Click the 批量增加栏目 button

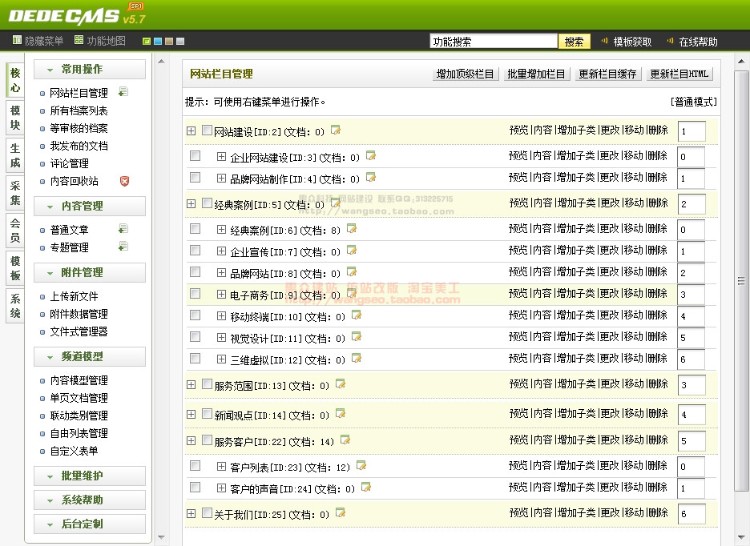click(x=537, y=74)
